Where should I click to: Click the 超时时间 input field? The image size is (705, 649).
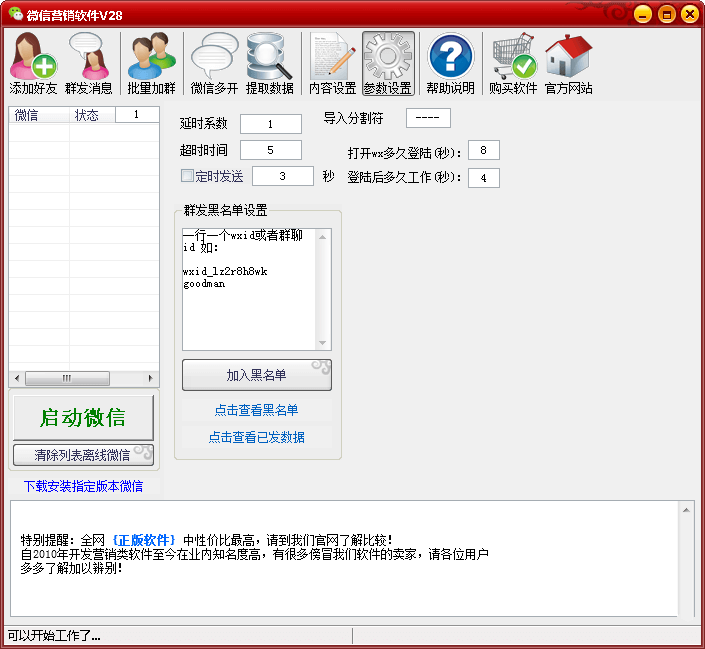271,150
